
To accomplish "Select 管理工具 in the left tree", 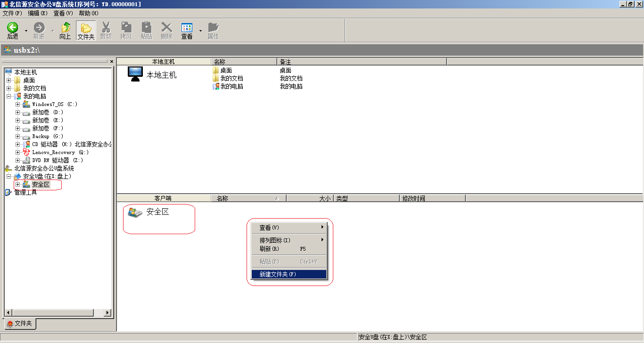I will tap(25, 192).
